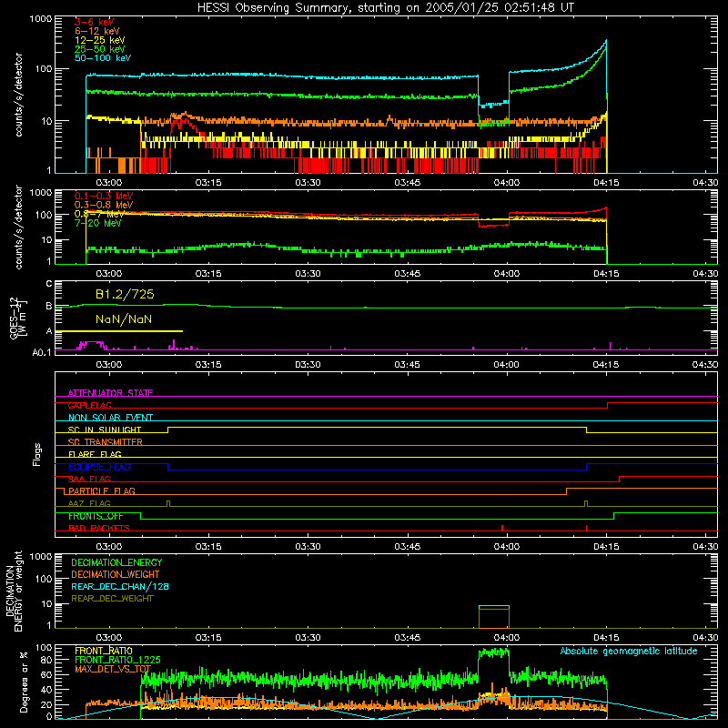Click the SC_TRANSMITTER flag label

tap(106, 441)
